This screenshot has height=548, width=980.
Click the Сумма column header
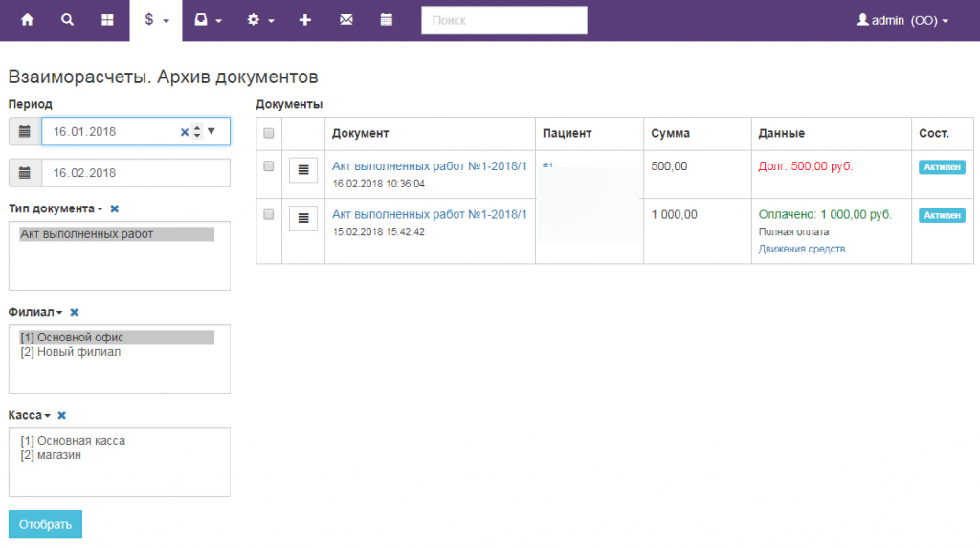coord(670,133)
